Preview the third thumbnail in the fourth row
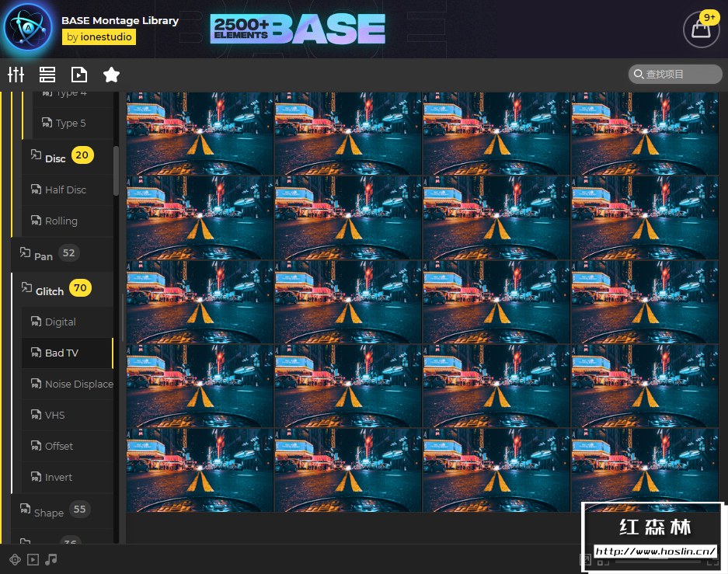The height and width of the screenshot is (574, 728). [x=496, y=386]
